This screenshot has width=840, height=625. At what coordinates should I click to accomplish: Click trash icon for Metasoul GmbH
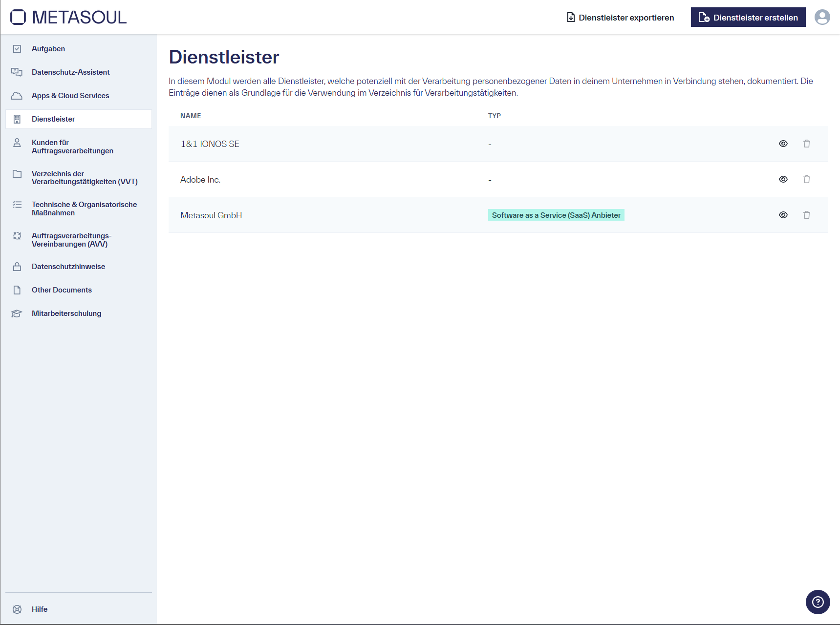(x=806, y=215)
